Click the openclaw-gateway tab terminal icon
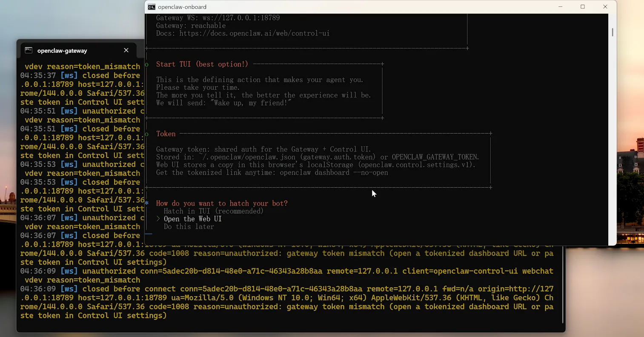This screenshot has height=337, width=644. (x=29, y=50)
